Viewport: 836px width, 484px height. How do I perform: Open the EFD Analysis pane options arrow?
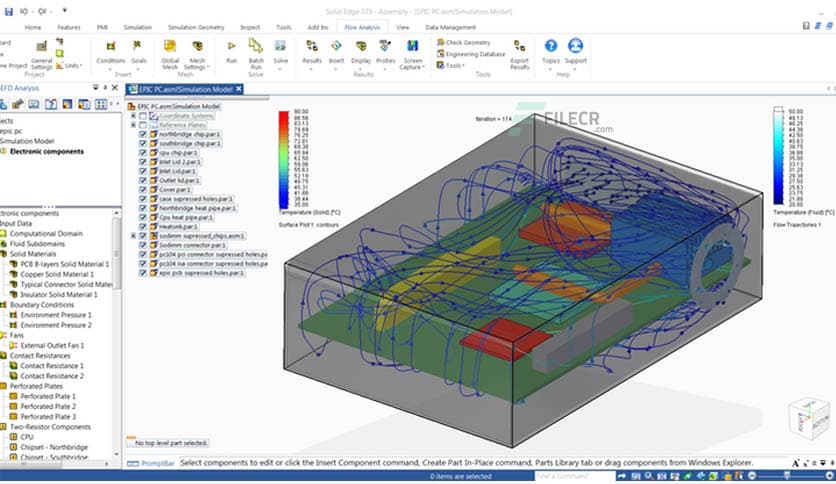tap(95, 87)
